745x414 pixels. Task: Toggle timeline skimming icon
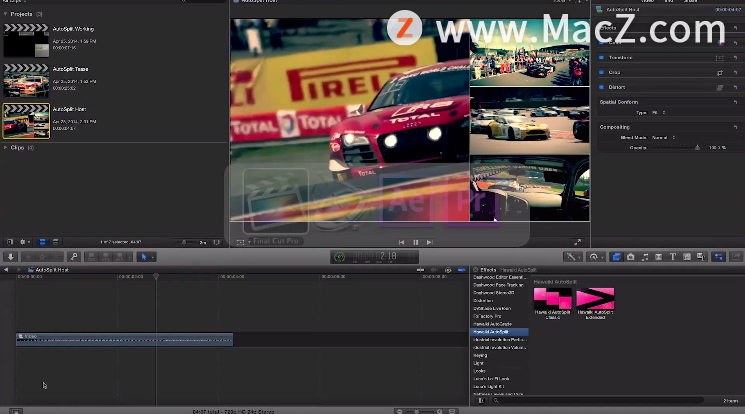(x=420, y=270)
